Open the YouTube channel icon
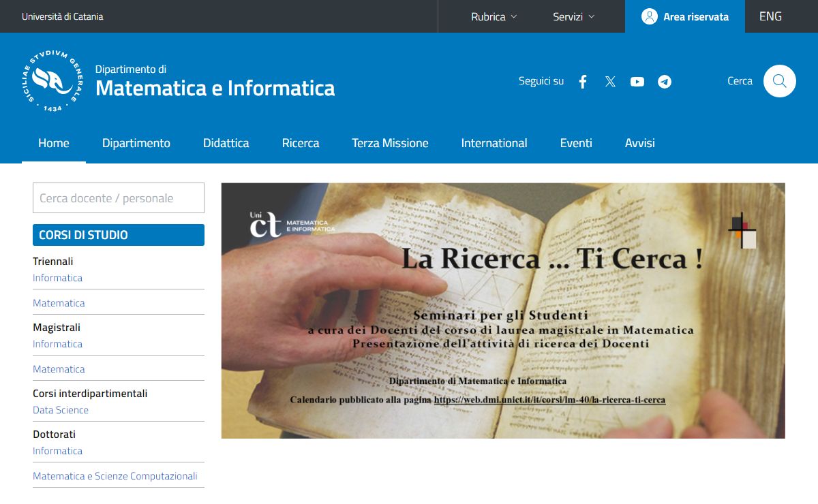 637,82
